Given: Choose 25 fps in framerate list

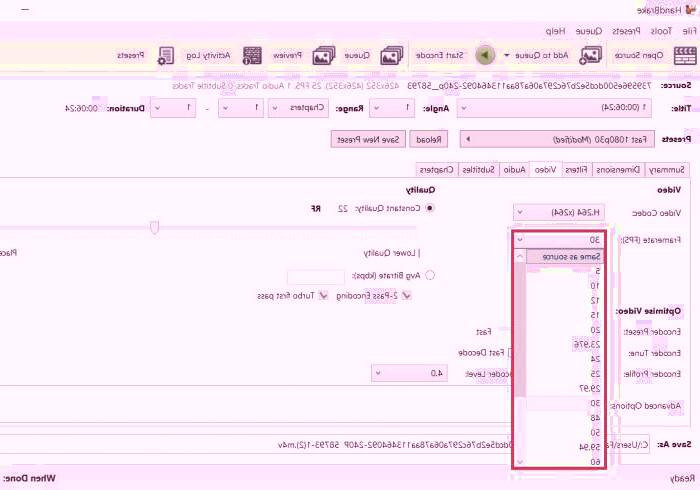Looking at the screenshot, I should coord(565,374).
